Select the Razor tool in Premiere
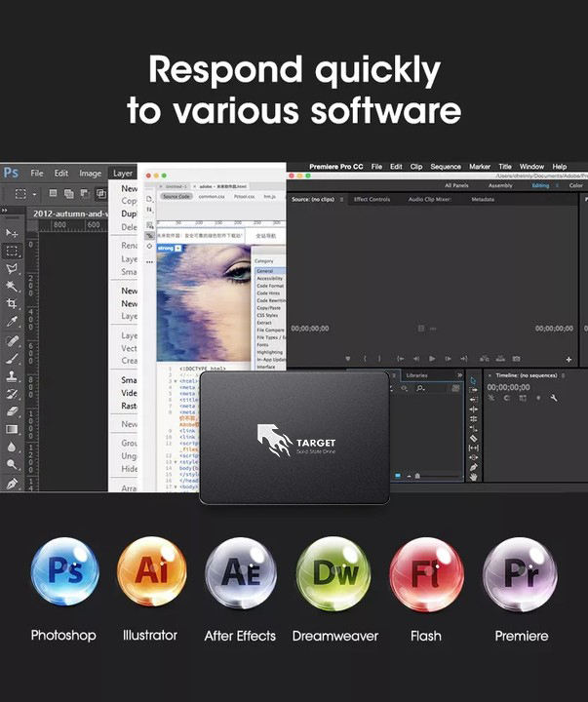Viewport: 588px width, 702px height. coord(473,438)
